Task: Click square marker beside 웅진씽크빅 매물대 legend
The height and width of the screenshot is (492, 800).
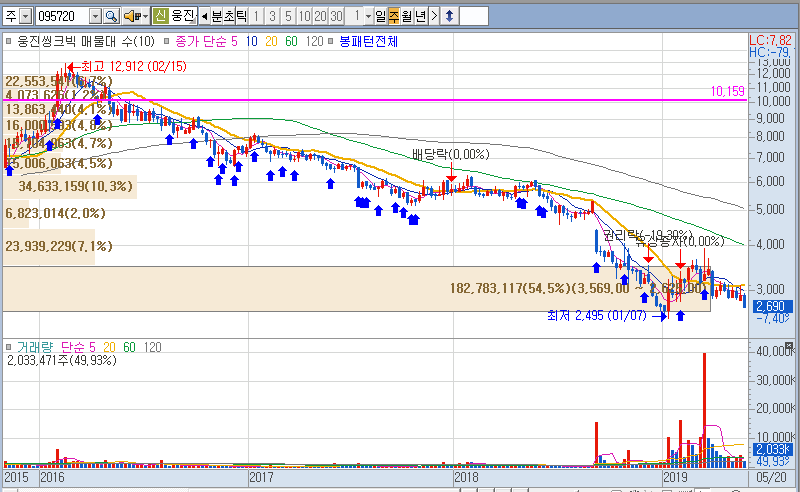Action: pyautogui.click(x=8, y=41)
